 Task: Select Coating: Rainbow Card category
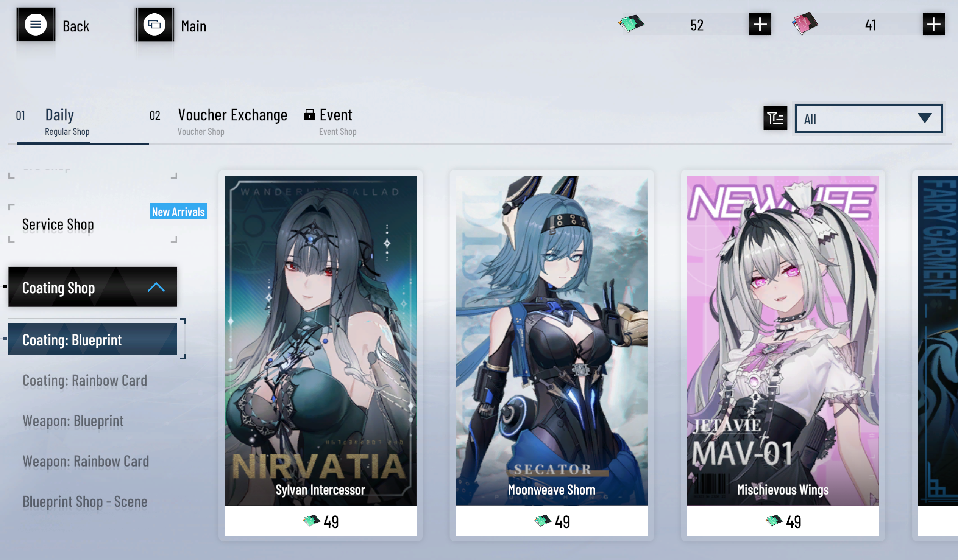85,380
